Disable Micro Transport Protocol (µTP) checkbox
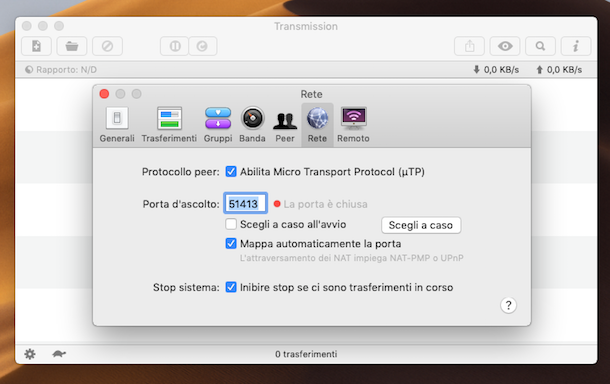Viewport: 610px width, 384px height. 231,172
